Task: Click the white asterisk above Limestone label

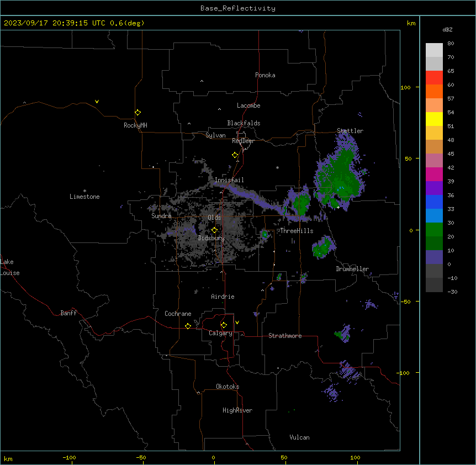Action: click(x=84, y=191)
